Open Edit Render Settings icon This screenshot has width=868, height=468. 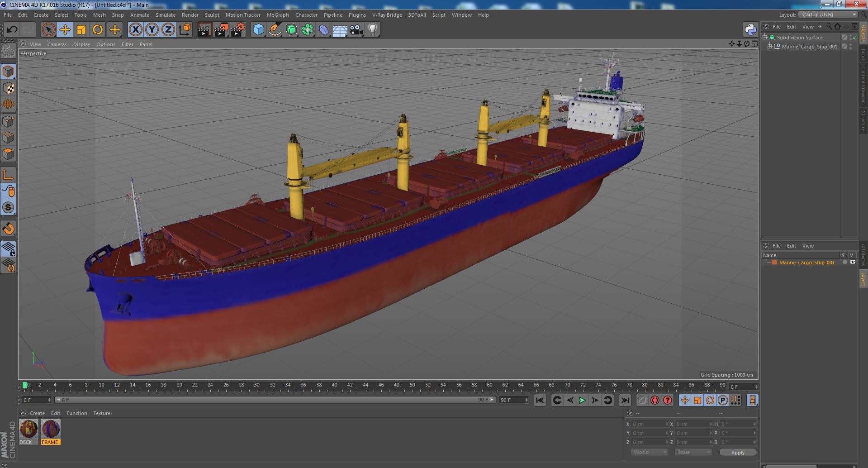click(237, 30)
